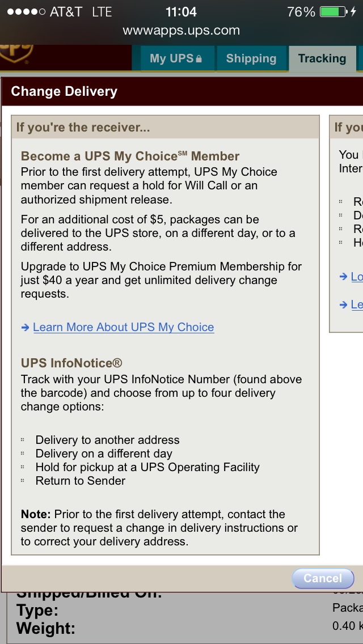
Task: Open the My UPS tab
Action: tap(175, 58)
